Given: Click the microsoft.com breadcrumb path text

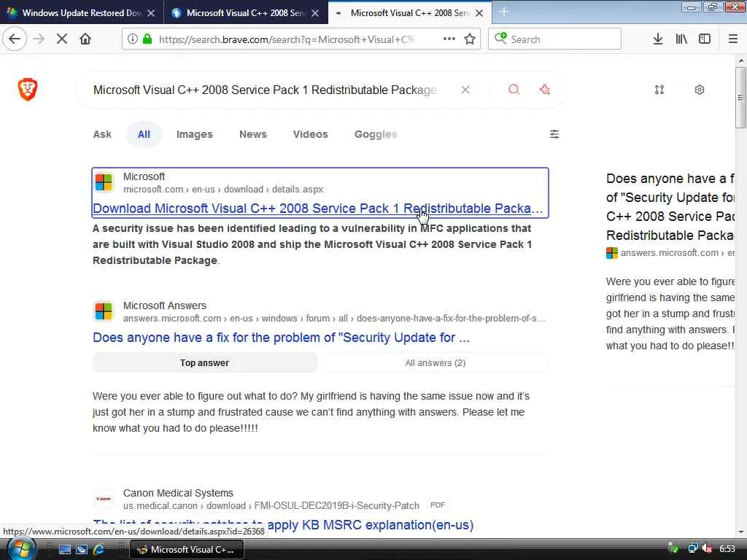Looking at the screenshot, I should point(223,190).
